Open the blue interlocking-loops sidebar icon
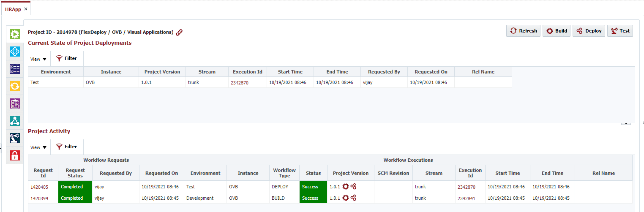 point(15,52)
